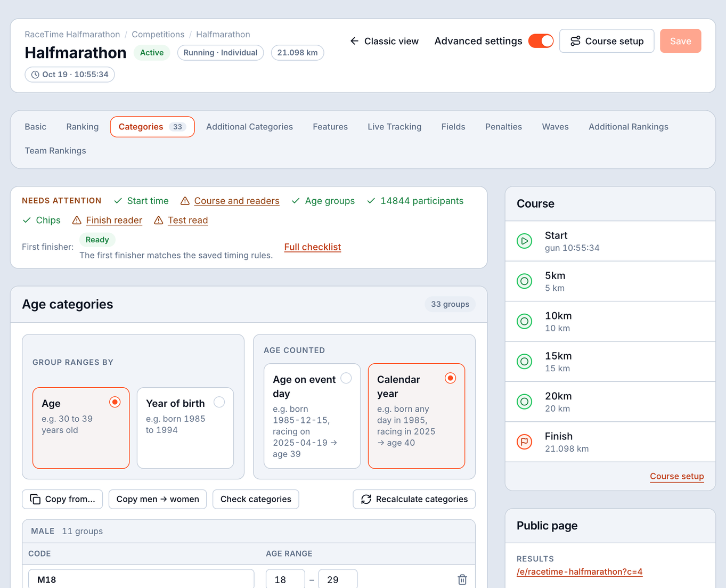The width and height of the screenshot is (726, 588).
Task: Switch to the Ranking tab
Action: pyautogui.click(x=83, y=127)
